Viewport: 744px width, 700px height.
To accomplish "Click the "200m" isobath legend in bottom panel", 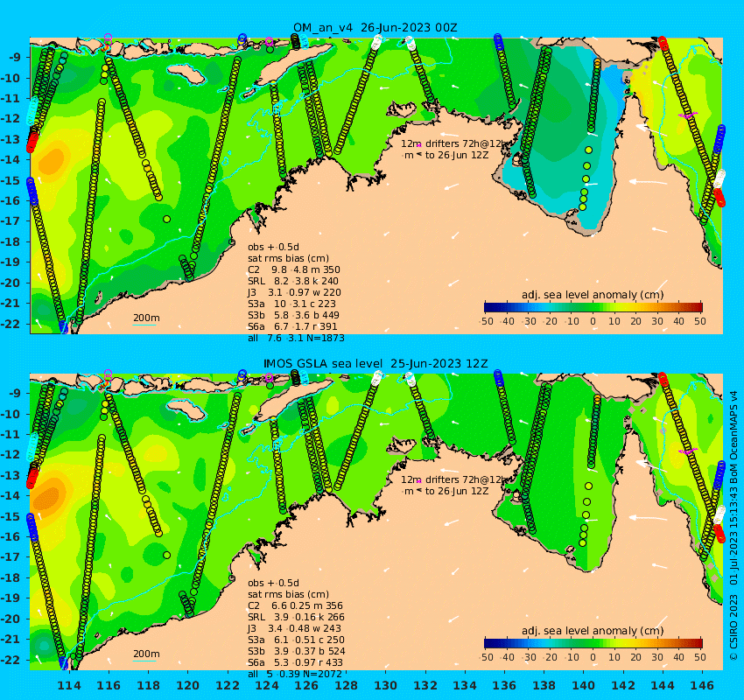I will pyautogui.click(x=145, y=654).
